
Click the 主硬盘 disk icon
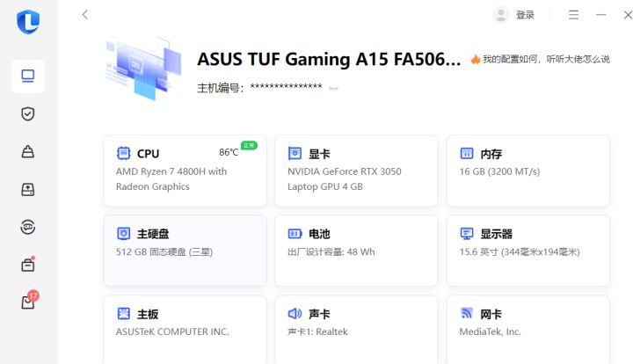coord(124,233)
